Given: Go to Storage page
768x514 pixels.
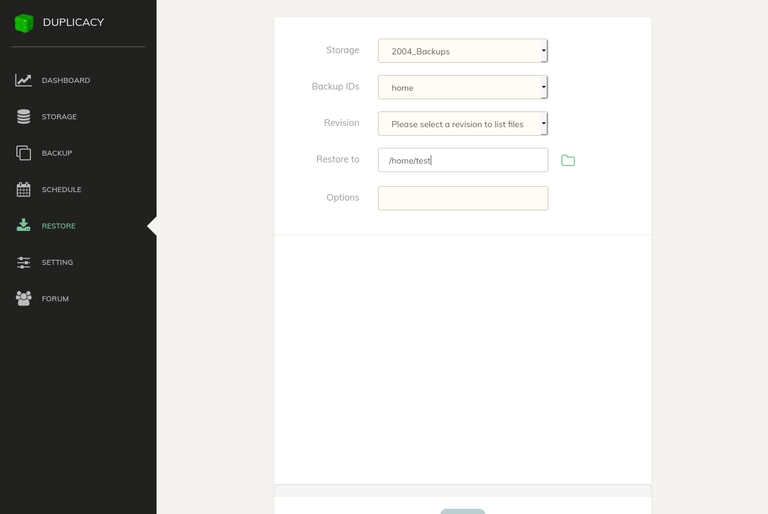Looking at the screenshot, I should [x=59, y=117].
